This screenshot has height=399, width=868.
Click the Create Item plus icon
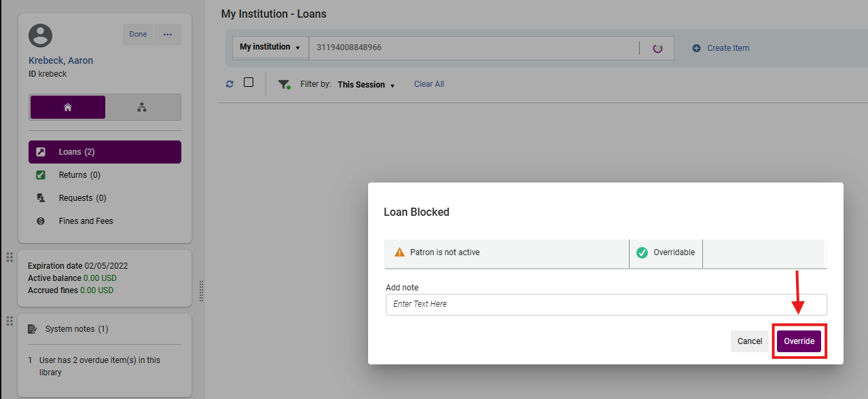pyautogui.click(x=696, y=48)
